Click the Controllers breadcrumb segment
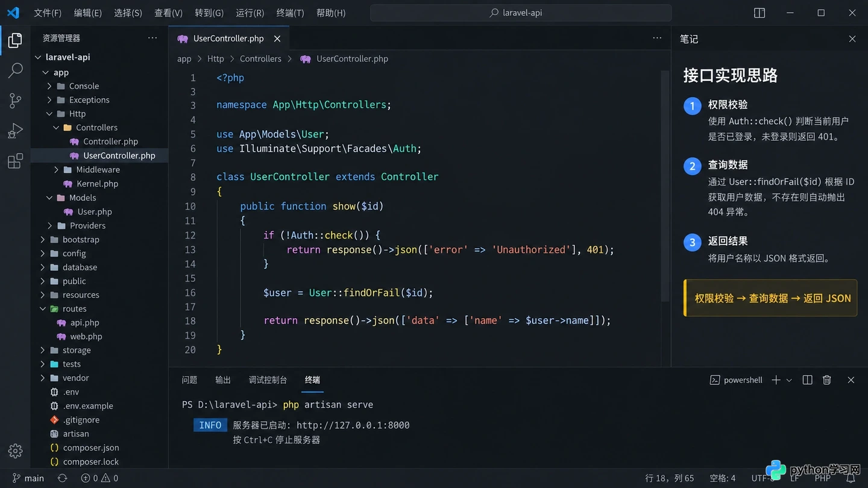Screen dimensions: 868x488 point(260,59)
